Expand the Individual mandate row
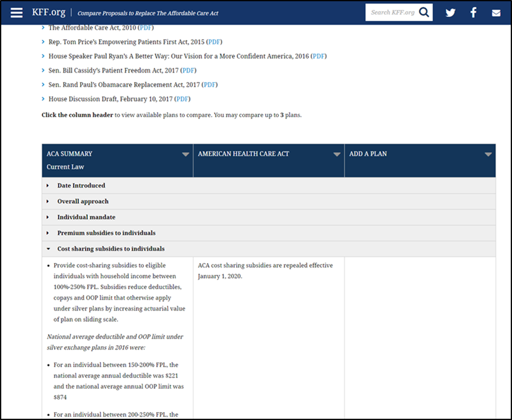The height and width of the screenshot is (420, 512). pyautogui.click(x=269, y=217)
